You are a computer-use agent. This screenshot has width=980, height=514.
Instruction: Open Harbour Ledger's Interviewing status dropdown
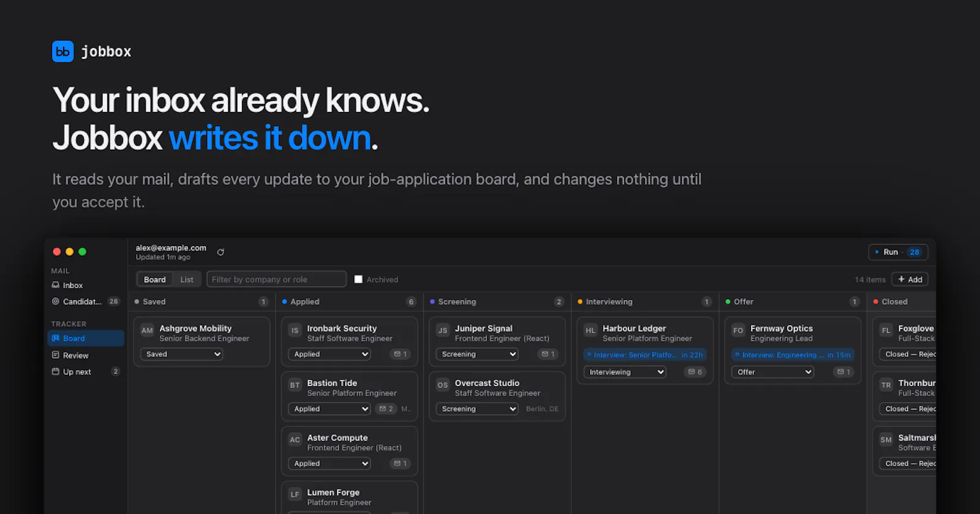[x=625, y=372]
